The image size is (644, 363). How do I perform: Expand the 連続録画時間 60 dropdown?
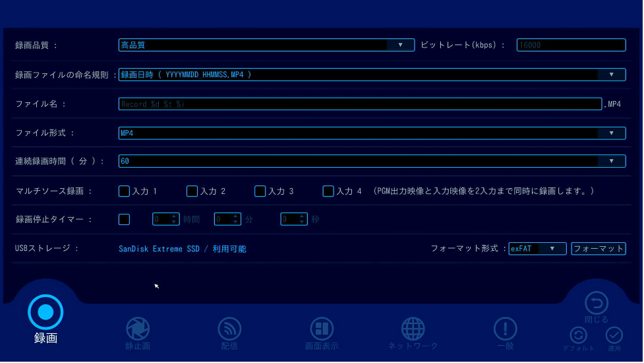[372, 161]
